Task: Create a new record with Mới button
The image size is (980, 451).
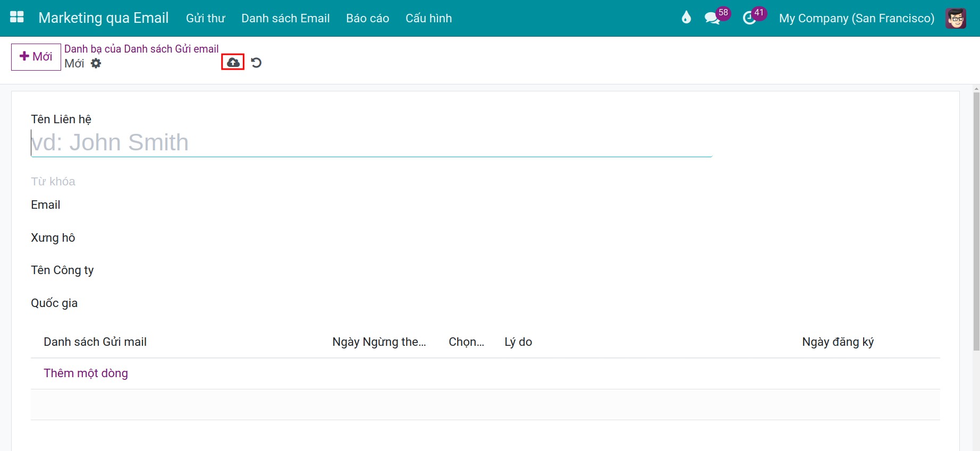Action: pyautogui.click(x=36, y=57)
